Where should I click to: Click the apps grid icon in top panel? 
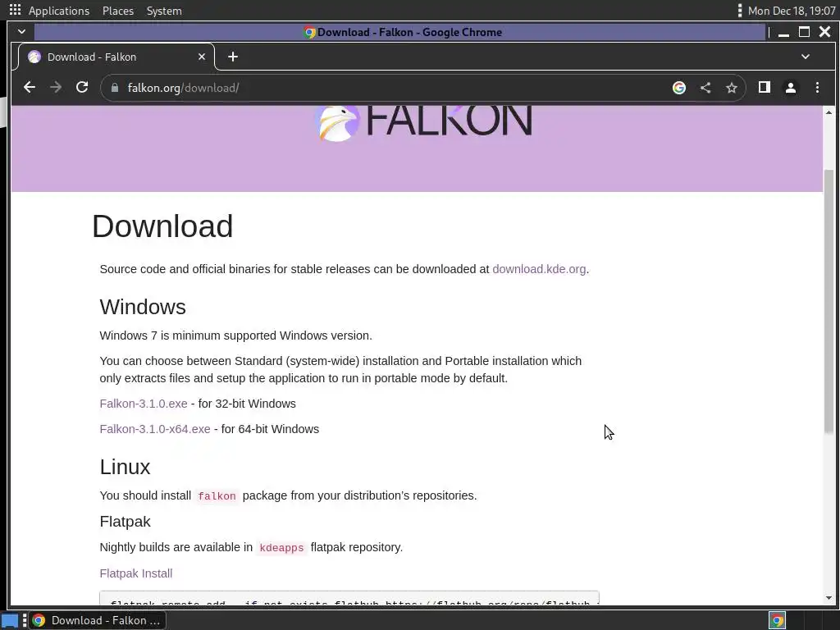[x=15, y=10]
